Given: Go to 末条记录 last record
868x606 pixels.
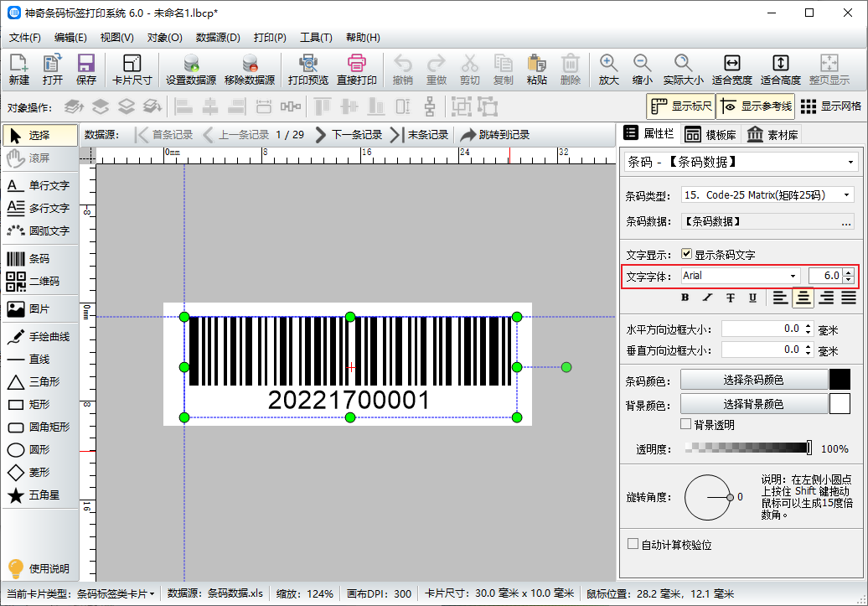Looking at the screenshot, I should [419, 135].
